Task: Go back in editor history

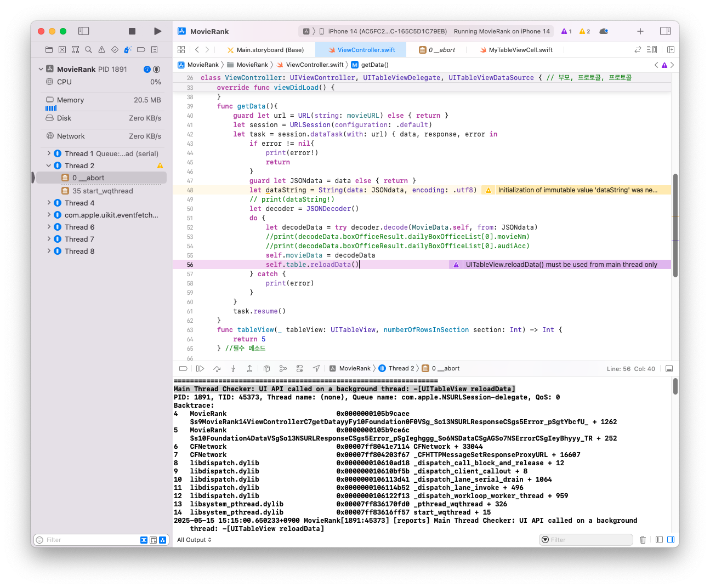Action: 197,49
